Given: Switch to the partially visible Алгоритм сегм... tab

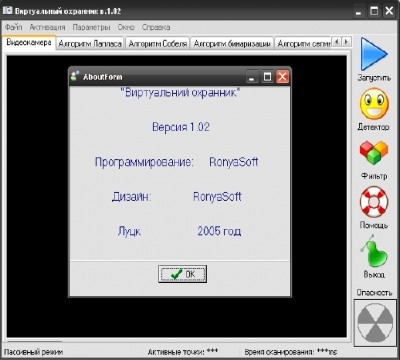Looking at the screenshot, I should tap(303, 44).
